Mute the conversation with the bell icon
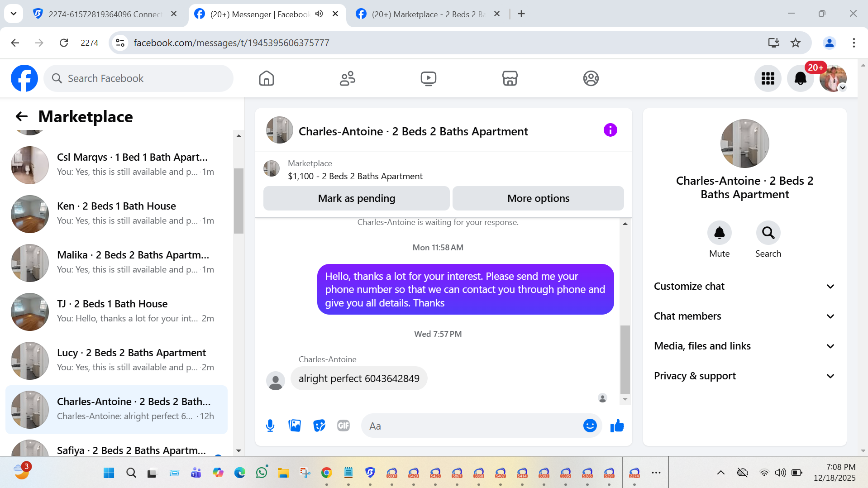The image size is (868, 488). [719, 233]
